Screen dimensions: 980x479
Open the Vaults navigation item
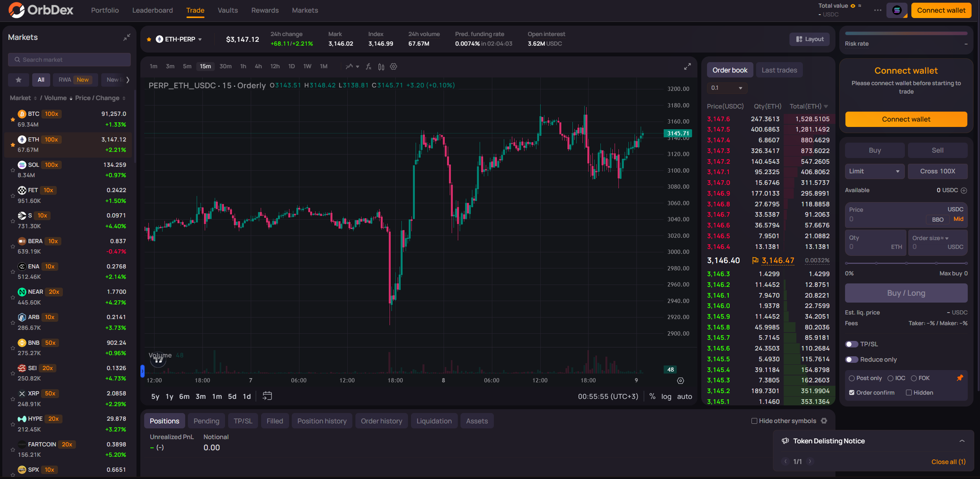228,10
